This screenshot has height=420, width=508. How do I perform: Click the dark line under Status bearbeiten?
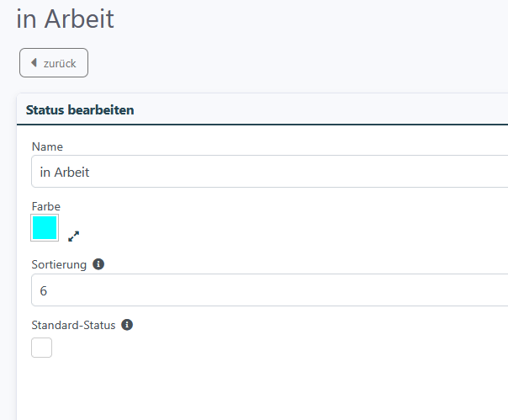point(262,125)
